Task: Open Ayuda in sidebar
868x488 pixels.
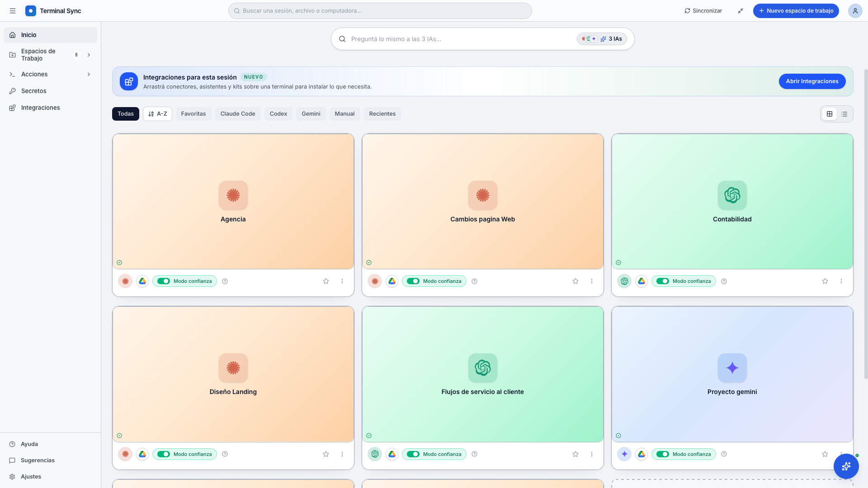Action: pos(50,444)
